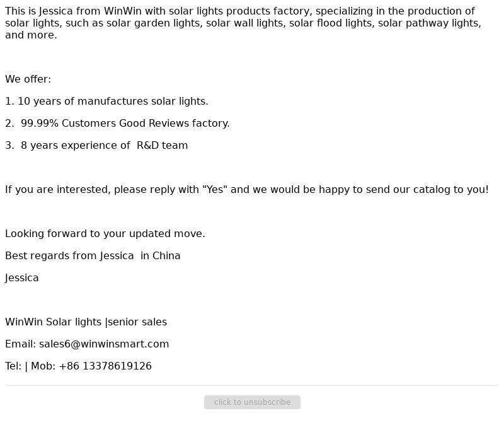Viewport: 504px width, 425px height.
Task: Click the 99.99% Customers Good Reviews line
Action: [117, 123]
